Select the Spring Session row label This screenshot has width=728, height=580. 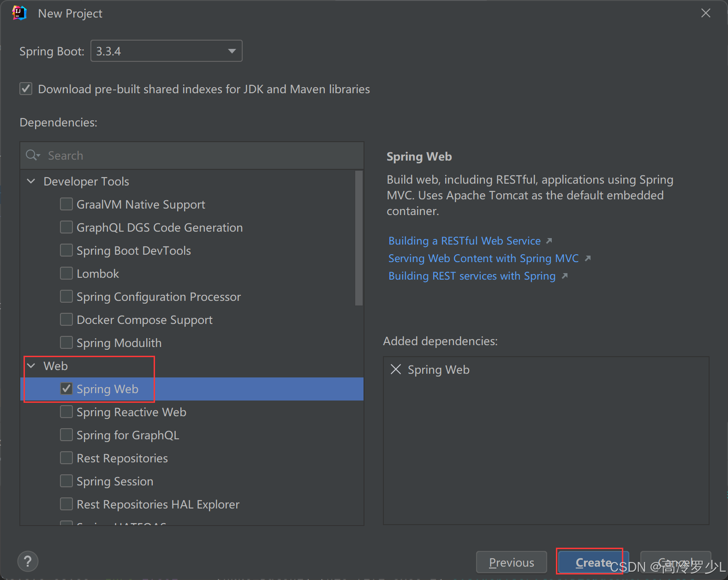click(x=115, y=481)
